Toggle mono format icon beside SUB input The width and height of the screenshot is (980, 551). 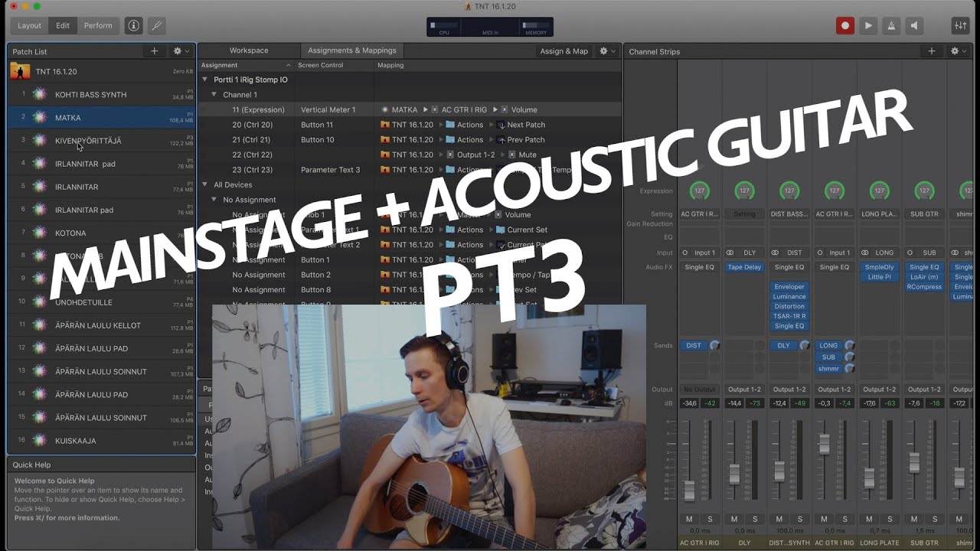pos(910,253)
